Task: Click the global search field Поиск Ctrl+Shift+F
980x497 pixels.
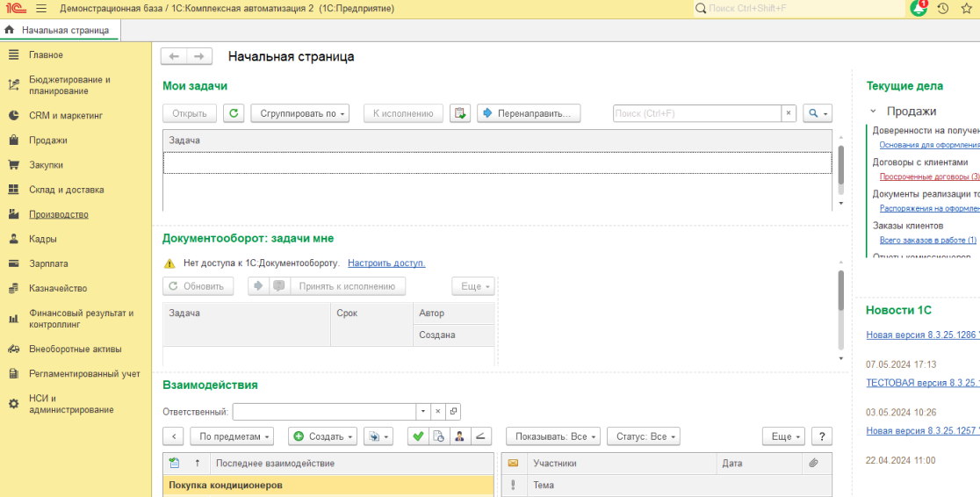Action: 800,9
